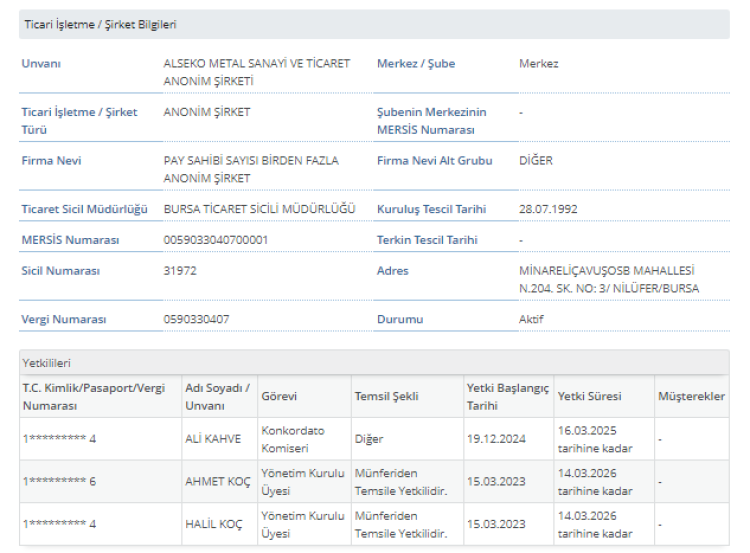Select the AHMET KOÇ row name
The height and width of the screenshot is (553, 750).
(x=217, y=481)
